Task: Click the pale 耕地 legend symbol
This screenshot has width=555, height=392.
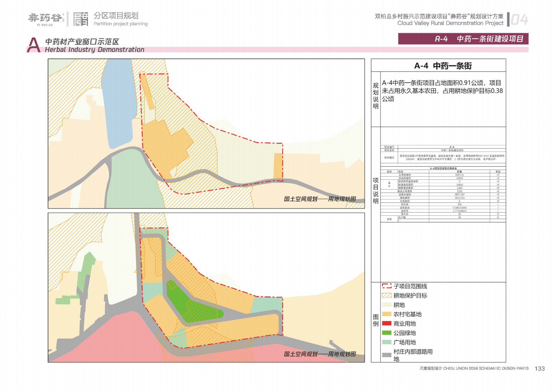Action: click(x=387, y=305)
